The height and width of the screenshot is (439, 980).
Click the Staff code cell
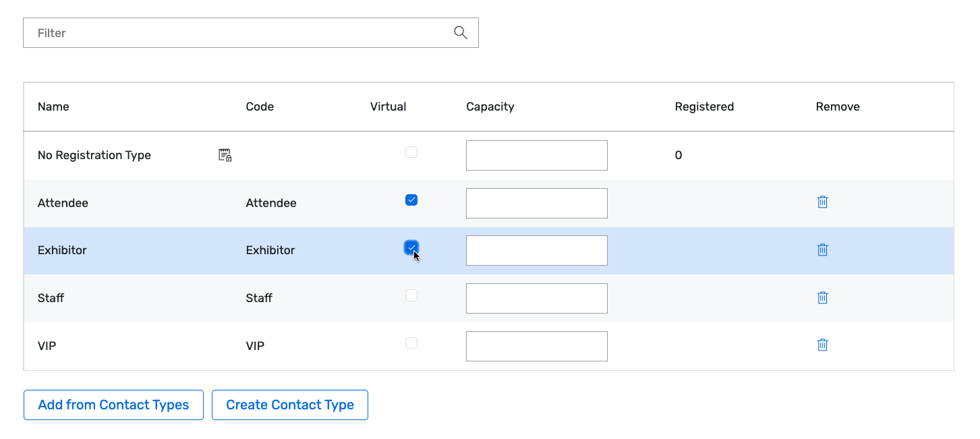pos(259,298)
